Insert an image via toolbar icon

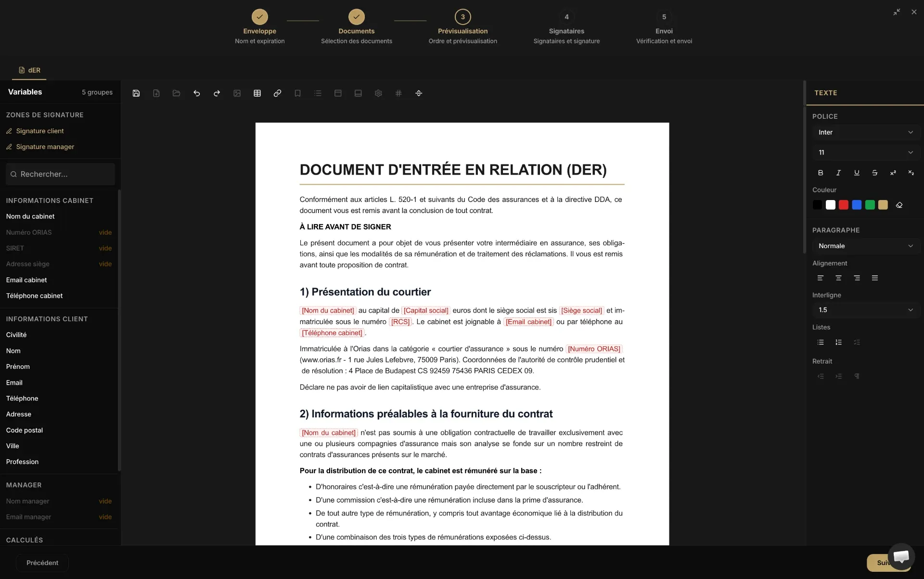[237, 93]
